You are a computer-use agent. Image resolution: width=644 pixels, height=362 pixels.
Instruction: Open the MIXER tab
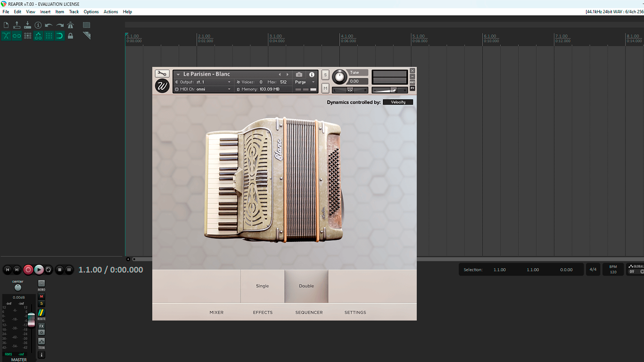(216, 313)
